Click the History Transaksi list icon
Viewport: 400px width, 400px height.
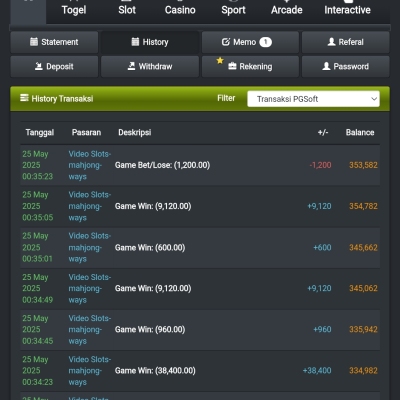(x=24, y=98)
